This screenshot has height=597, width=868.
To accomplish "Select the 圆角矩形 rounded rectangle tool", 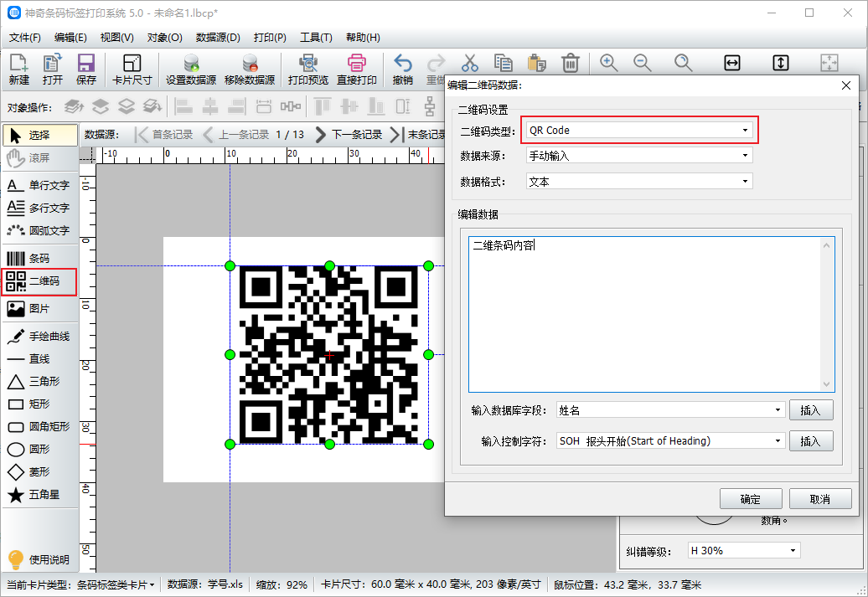I will click(40, 426).
